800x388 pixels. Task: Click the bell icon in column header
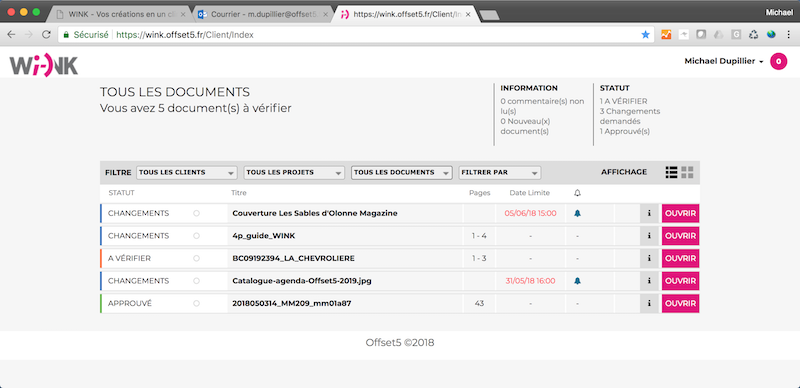(x=577, y=193)
